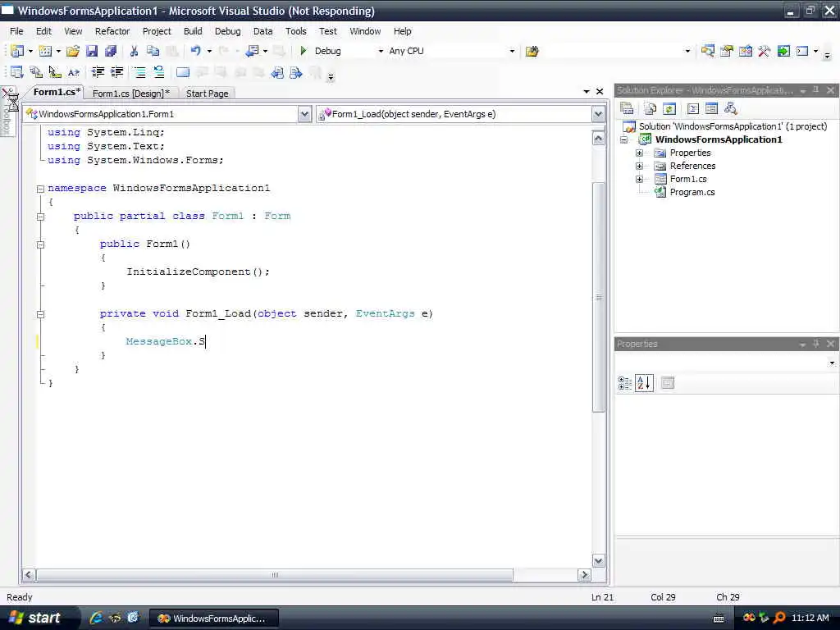Open the Toolbox icon with hammer and wrench
Screen dimensions: 840x630
click(764, 51)
